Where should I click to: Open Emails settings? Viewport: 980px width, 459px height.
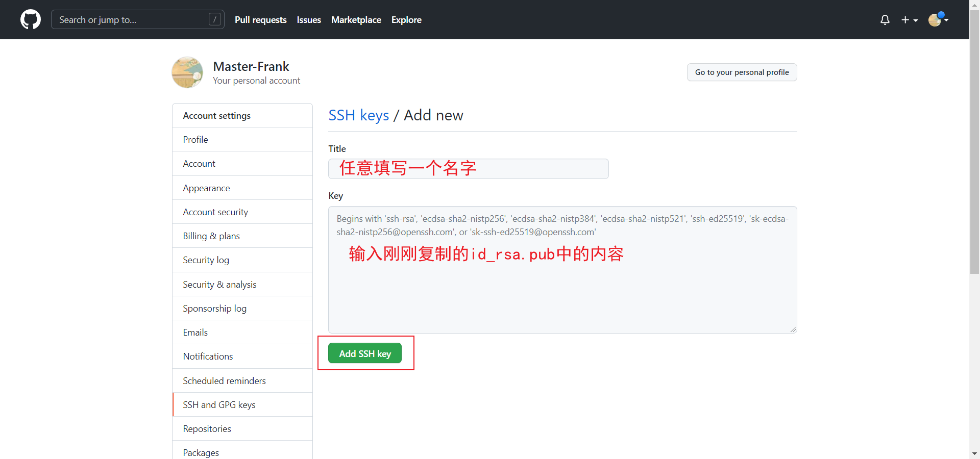tap(242, 333)
